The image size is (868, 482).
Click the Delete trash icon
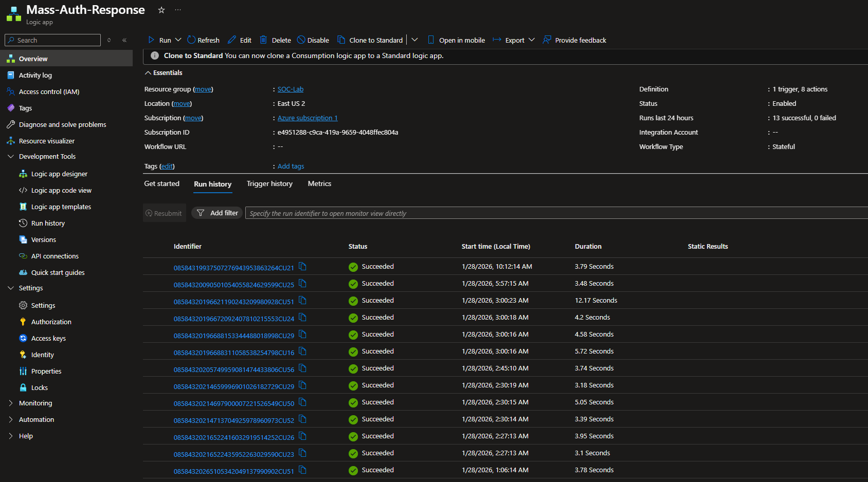coord(263,40)
